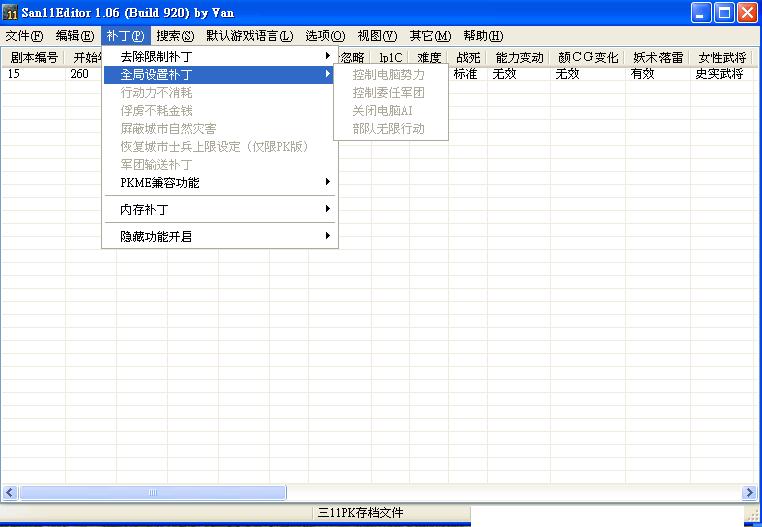Click the right scroll arrow of horizontal scrollbar
This screenshot has width=762, height=527.
750,493
